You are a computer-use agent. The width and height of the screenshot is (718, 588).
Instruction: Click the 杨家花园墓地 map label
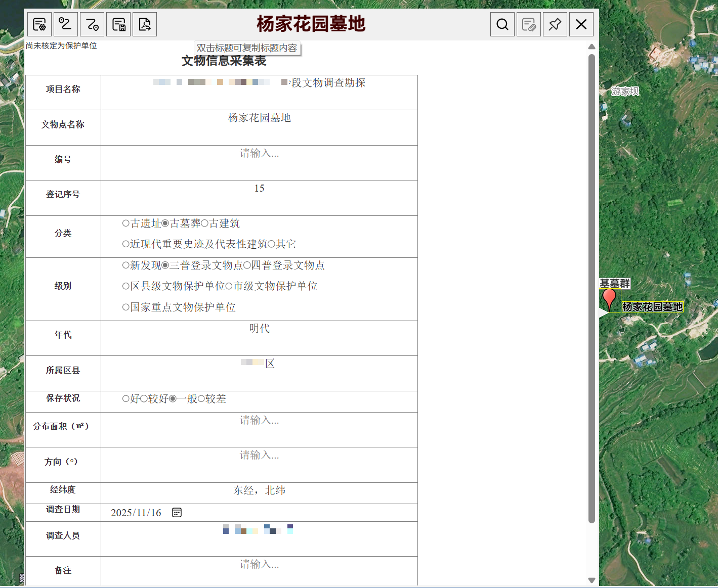(652, 307)
